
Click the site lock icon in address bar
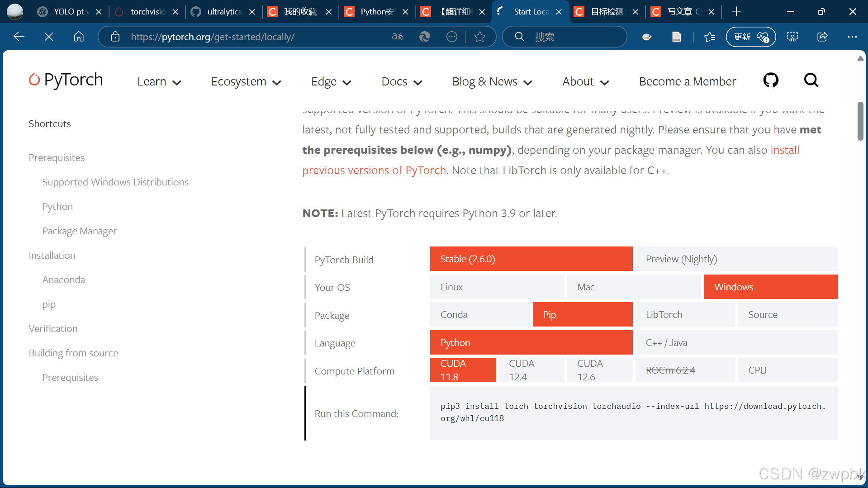coord(115,37)
